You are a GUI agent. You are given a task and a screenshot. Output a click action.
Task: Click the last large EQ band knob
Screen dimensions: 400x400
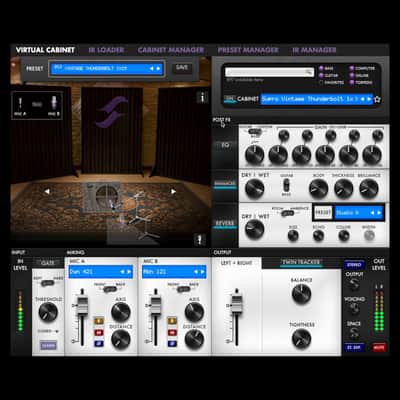[x=372, y=155]
